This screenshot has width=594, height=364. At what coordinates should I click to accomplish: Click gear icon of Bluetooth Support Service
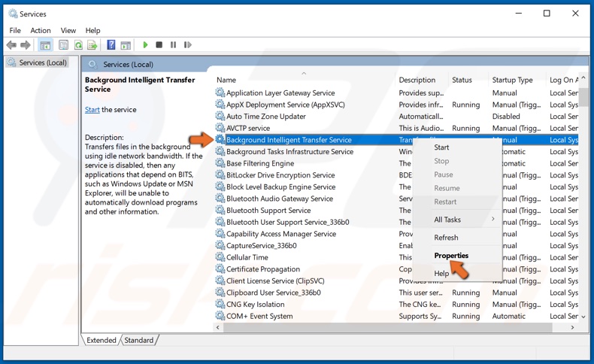[220, 210]
